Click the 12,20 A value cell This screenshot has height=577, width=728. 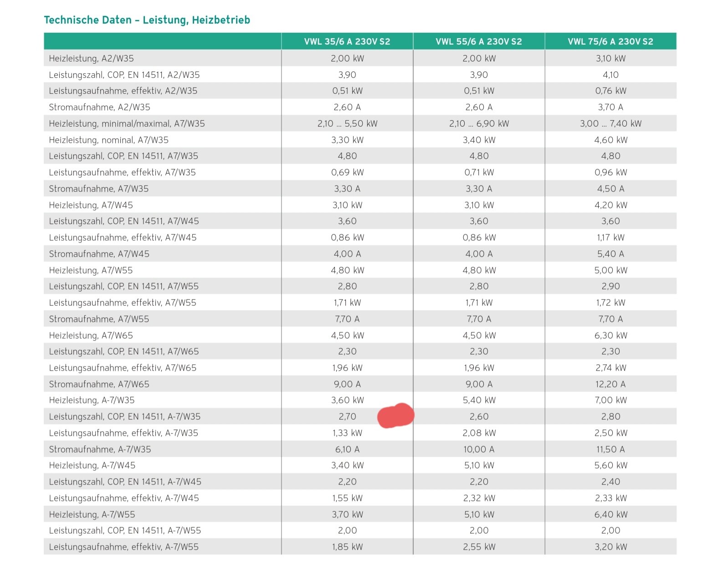610,384
